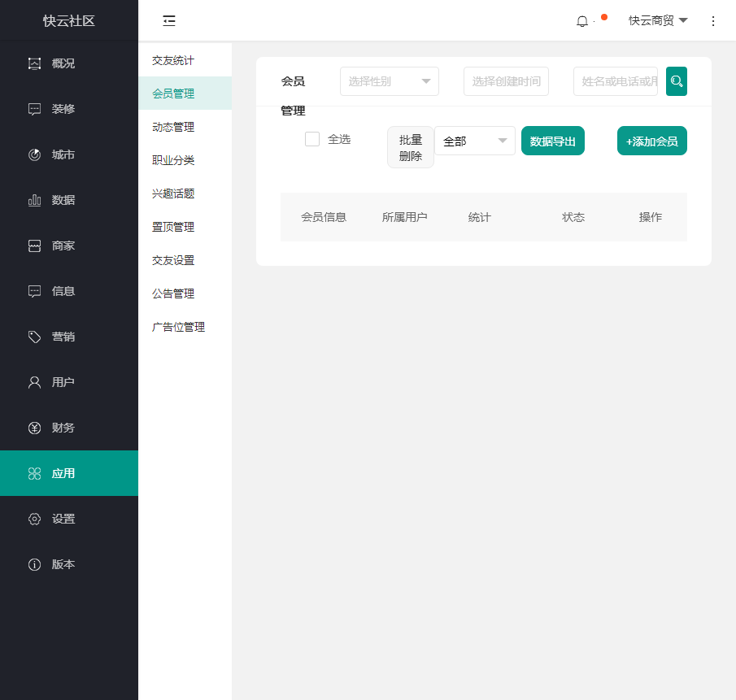Open 财务 finance section in sidebar
Image resolution: width=736 pixels, height=700 pixels.
[63, 428]
